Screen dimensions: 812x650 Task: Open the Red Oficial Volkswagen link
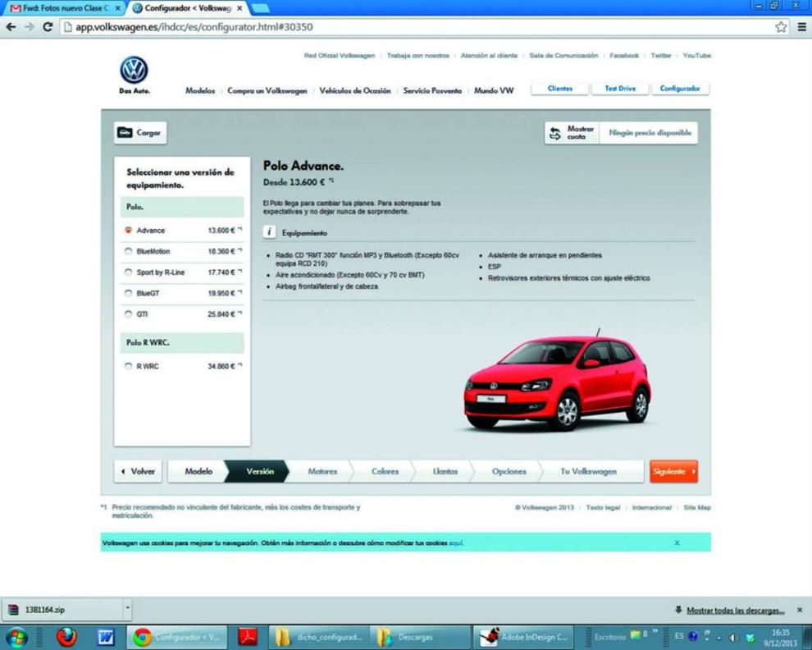(x=340, y=56)
